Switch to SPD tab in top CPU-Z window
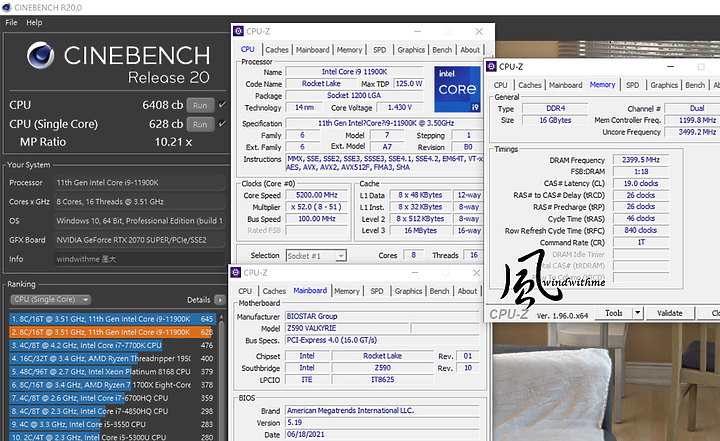This screenshot has width=720, height=441. click(379, 50)
